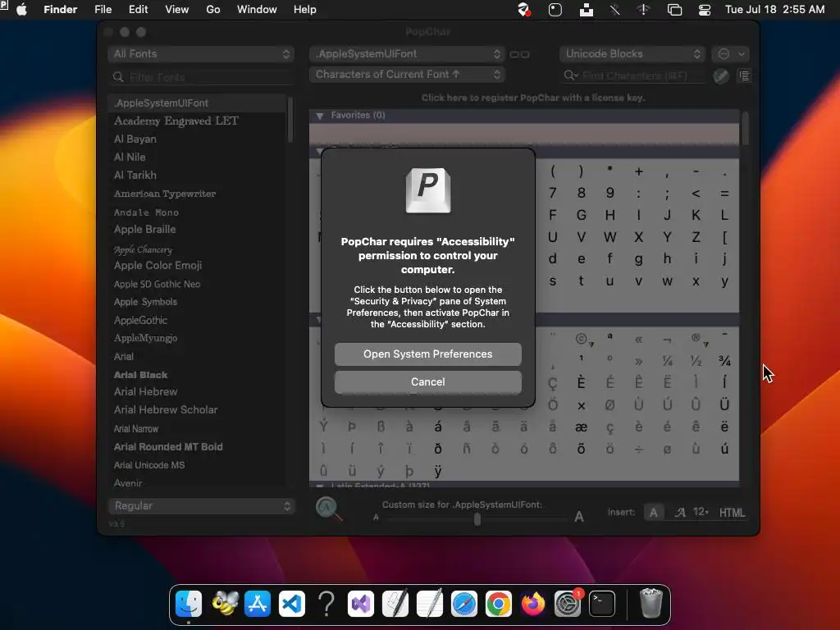Click Open System Preferences in the dialog

point(427,354)
